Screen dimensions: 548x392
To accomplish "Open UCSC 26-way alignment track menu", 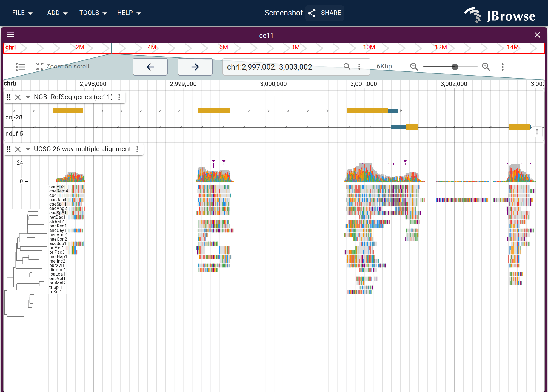I will tap(137, 149).
